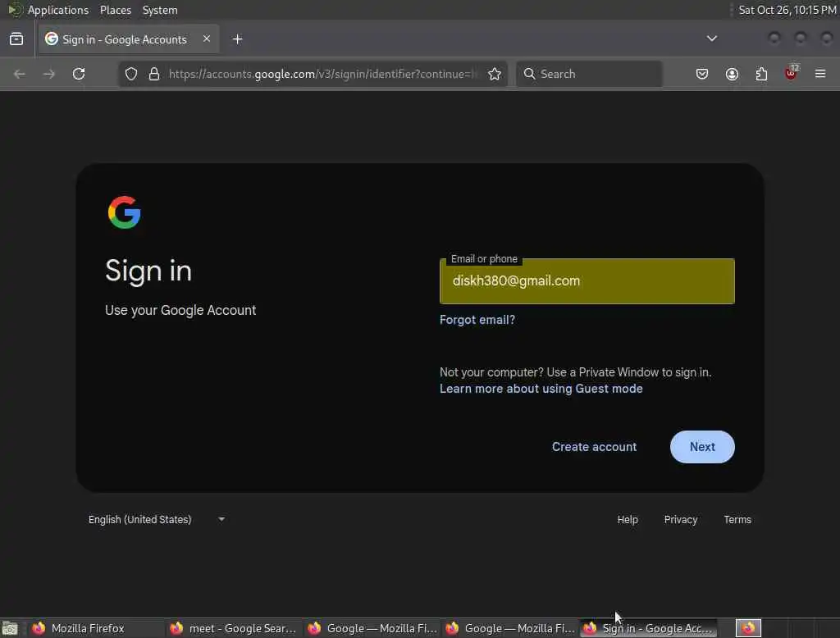The width and height of the screenshot is (840, 638).
Task: Switch to Sign in - Google Accounts taskbar window
Action: (648, 628)
